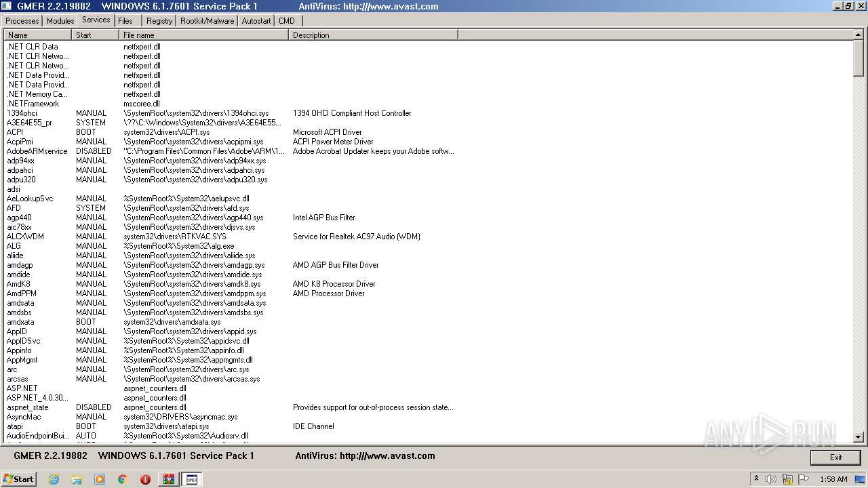This screenshot has width=868, height=488.
Task: Select the Services tab
Action: coord(96,20)
